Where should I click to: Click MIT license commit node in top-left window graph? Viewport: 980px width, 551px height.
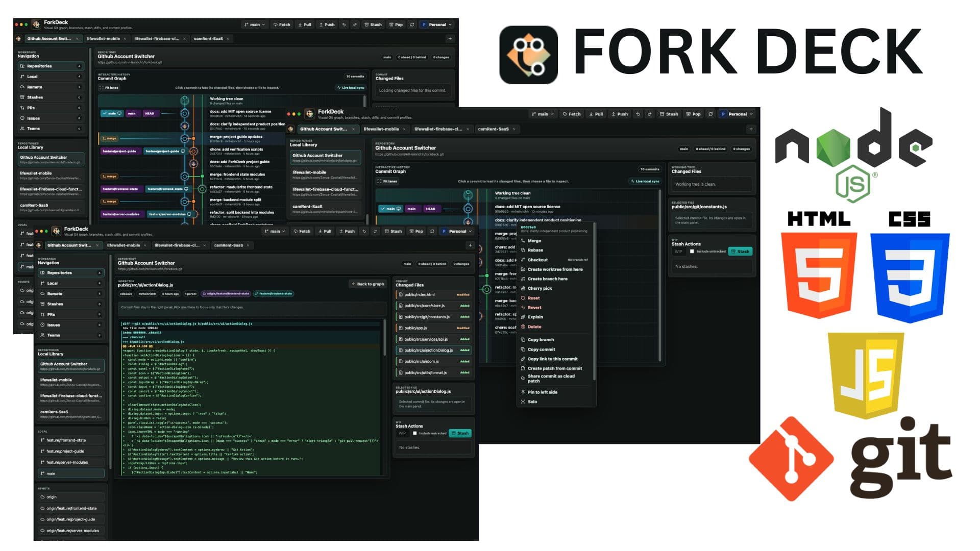point(185,113)
